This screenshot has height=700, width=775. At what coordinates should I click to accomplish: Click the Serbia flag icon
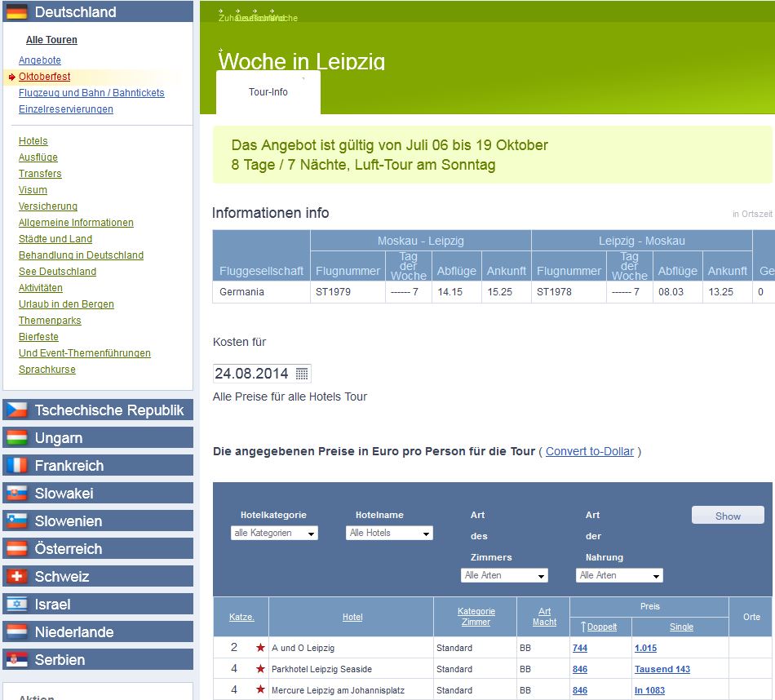tap(17, 660)
